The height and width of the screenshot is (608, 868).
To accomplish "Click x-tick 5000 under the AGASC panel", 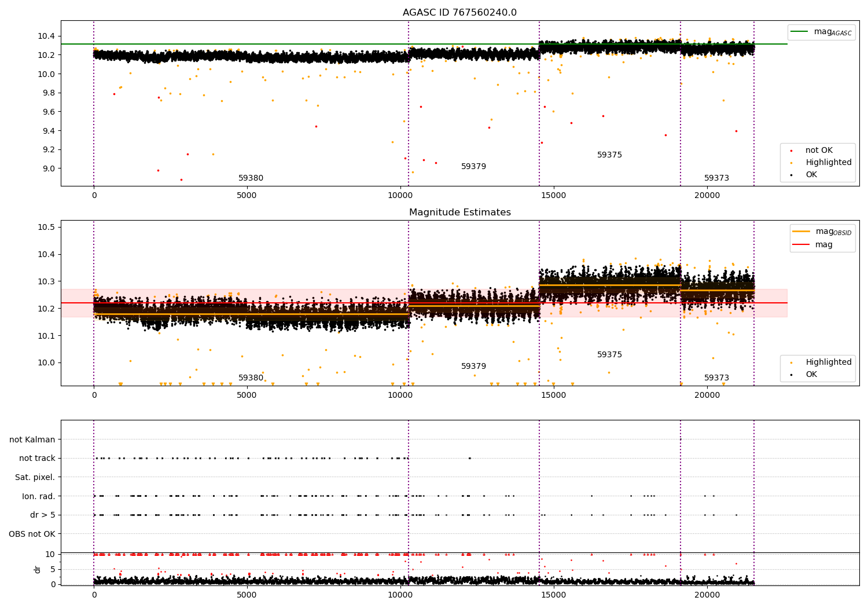I will pos(247,195).
